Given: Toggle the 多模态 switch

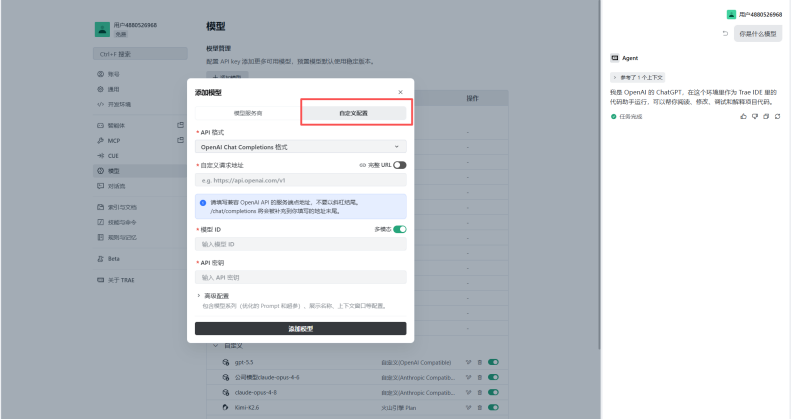Looking at the screenshot, I should pos(400,229).
